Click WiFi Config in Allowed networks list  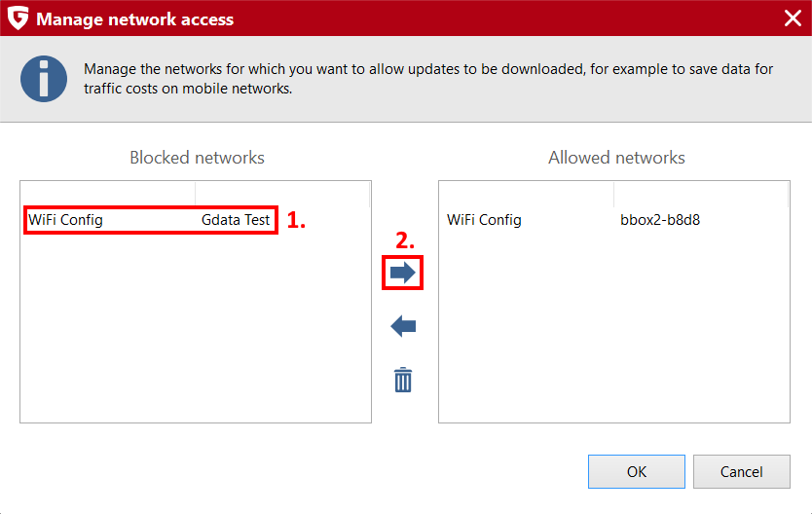pos(484,220)
